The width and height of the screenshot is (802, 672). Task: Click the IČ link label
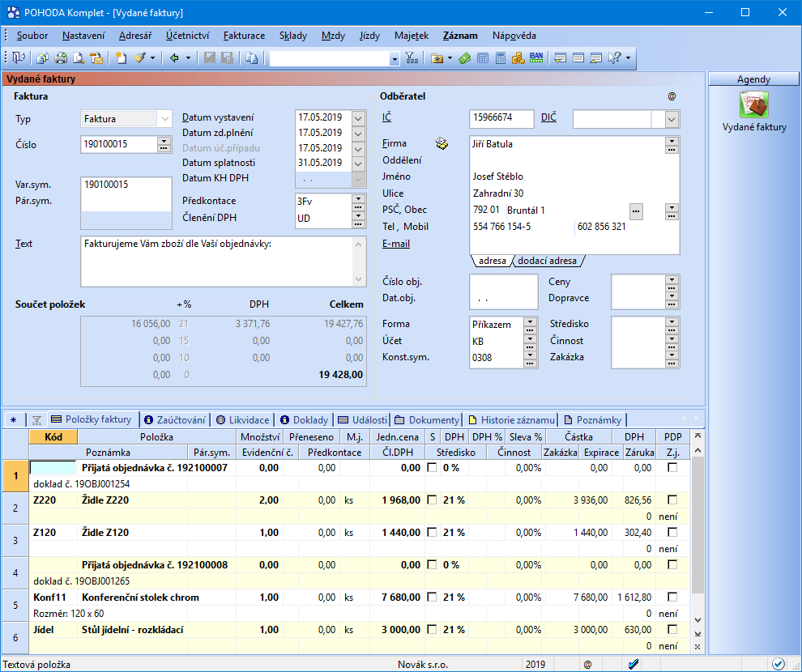[x=386, y=117]
